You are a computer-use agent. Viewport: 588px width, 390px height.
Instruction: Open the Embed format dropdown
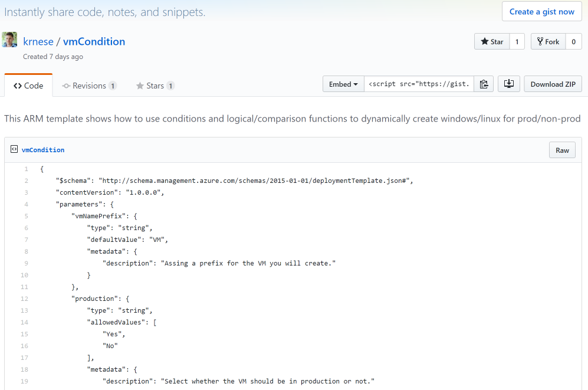343,84
